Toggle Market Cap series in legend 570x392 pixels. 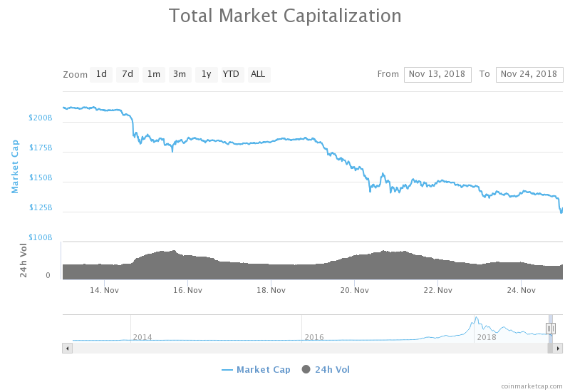pos(264,369)
